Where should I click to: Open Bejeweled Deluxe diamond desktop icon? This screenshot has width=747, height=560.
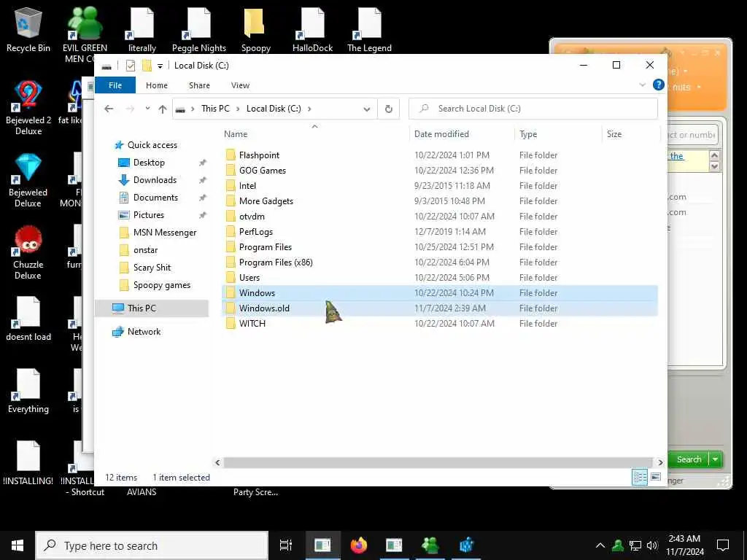28,180
